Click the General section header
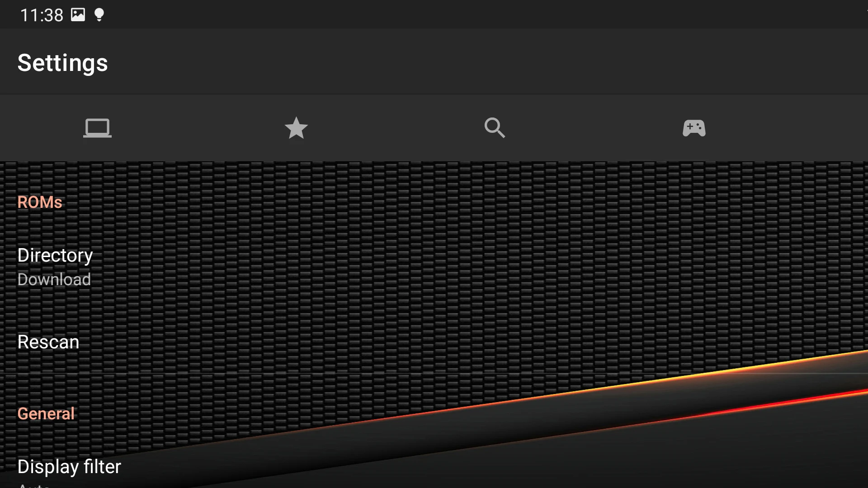The image size is (868, 488). pyautogui.click(x=46, y=413)
